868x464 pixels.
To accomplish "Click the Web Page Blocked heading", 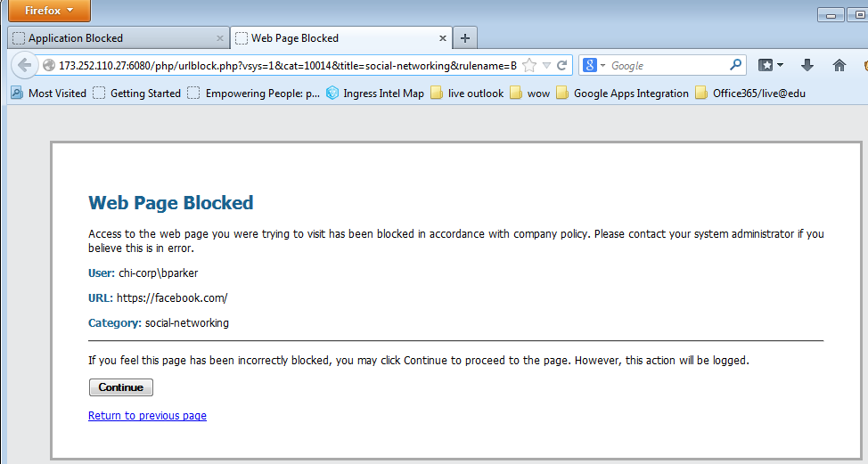I will [x=170, y=202].
